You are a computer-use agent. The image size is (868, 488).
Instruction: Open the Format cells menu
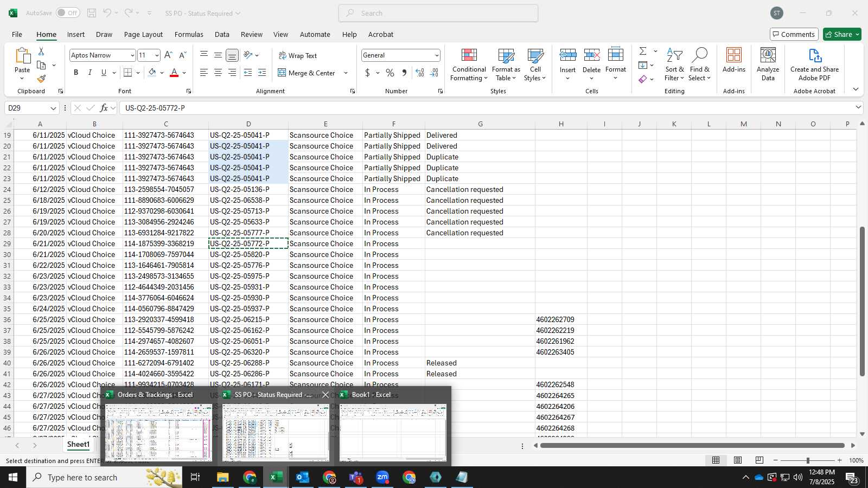point(616,65)
